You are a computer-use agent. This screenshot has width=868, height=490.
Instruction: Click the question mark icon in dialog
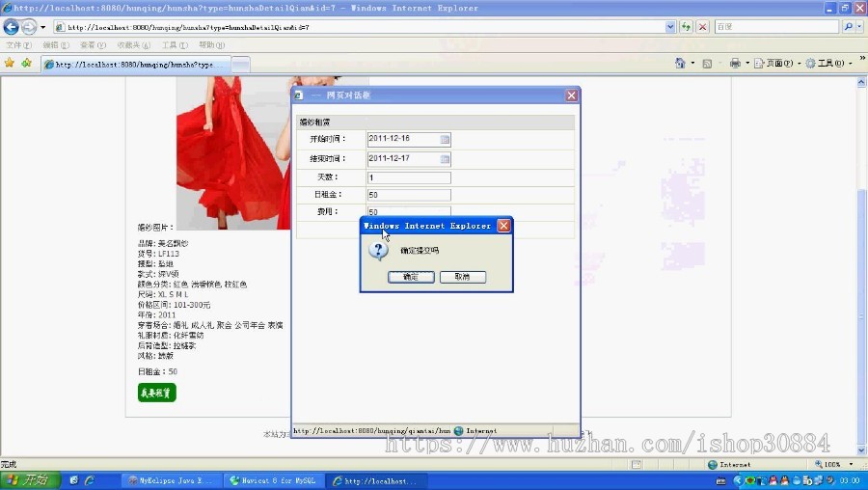379,250
